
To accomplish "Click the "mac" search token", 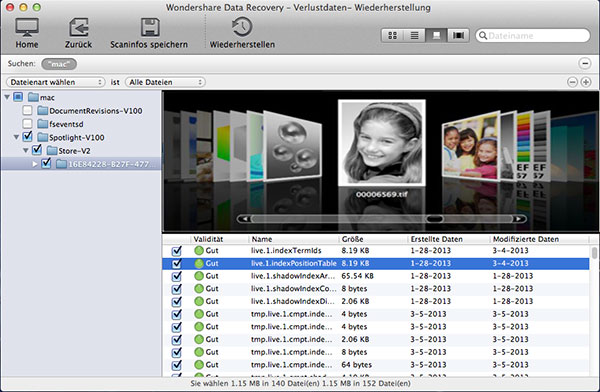I will tap(59, 64).
